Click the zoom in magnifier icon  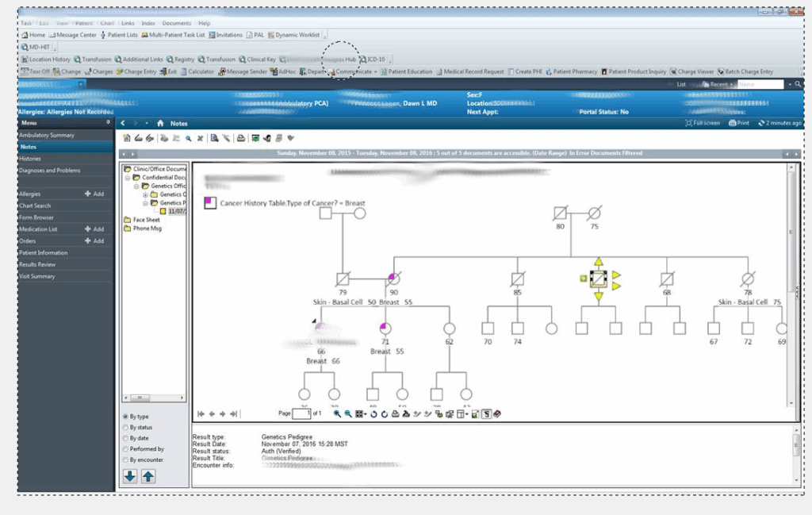pyautogui.click(x=337, y=413)
